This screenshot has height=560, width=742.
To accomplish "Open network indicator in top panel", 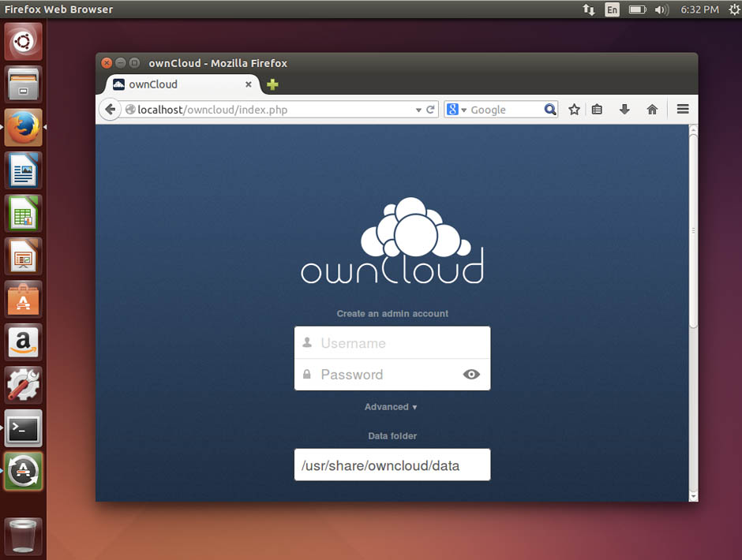I will [x=588, y=9].
